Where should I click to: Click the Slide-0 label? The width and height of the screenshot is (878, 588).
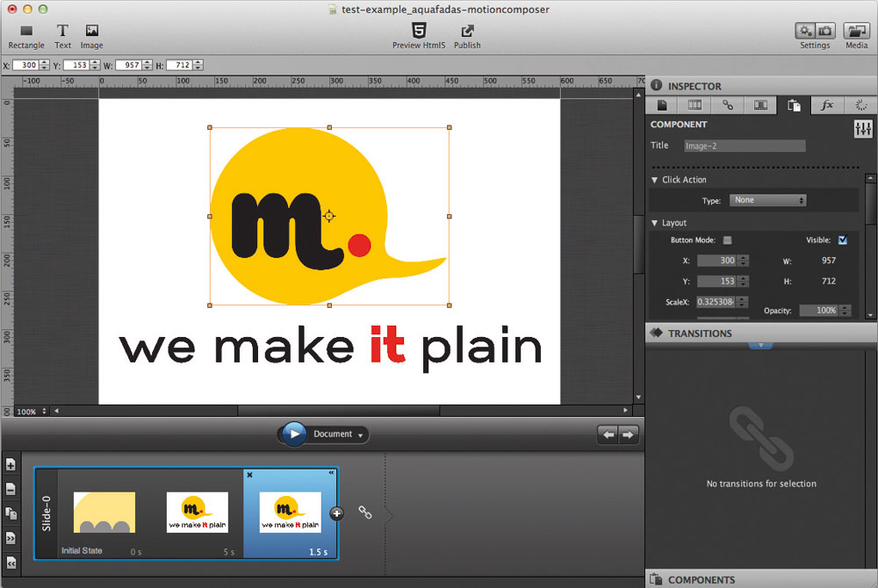(x=47, y=513)
